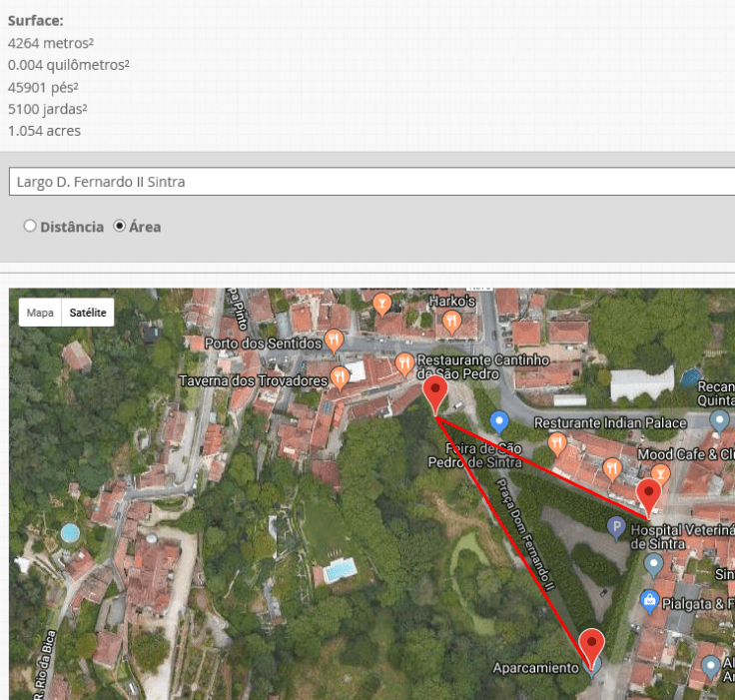
Task: Click the purple parking P icon
Action: pyautogui.click(x=617, y=526)
